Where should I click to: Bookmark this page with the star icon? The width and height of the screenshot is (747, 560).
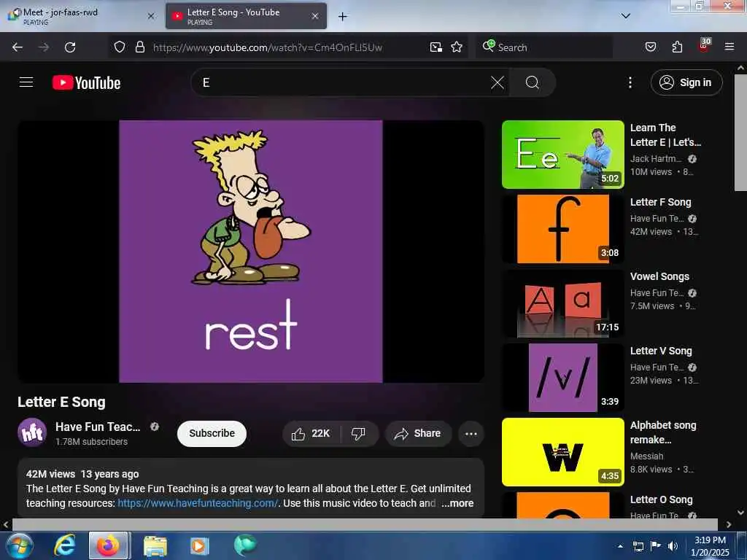(457, 47)
